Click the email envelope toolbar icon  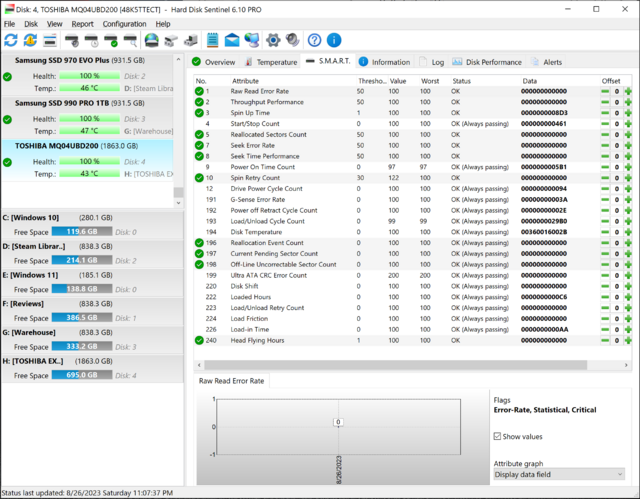(232, 40)
